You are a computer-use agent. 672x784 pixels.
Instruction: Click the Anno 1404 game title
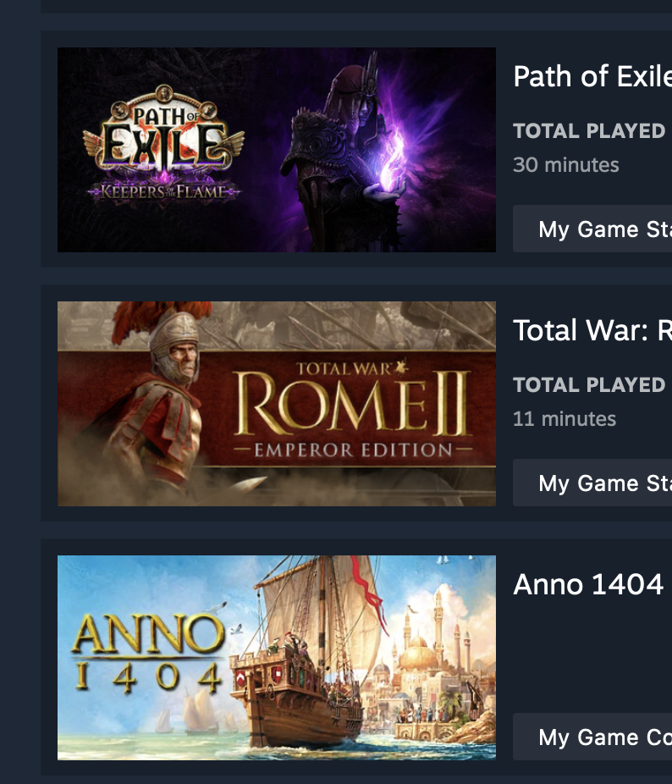tap(588, 584)
